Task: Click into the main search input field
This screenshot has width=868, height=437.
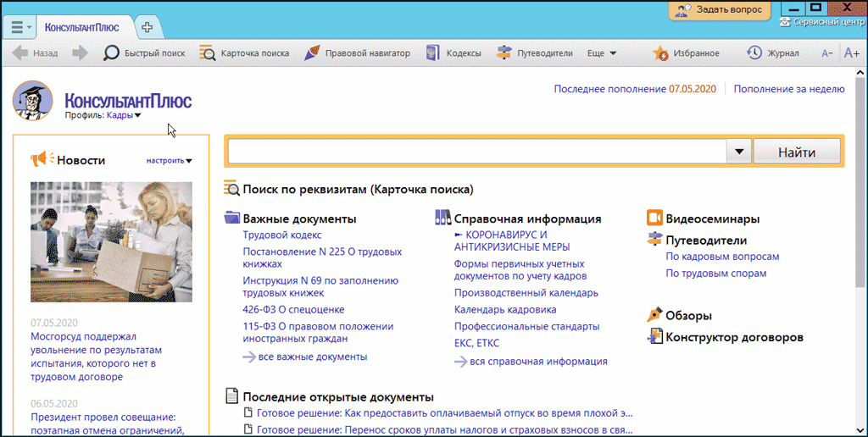Action: coord(476,151)
